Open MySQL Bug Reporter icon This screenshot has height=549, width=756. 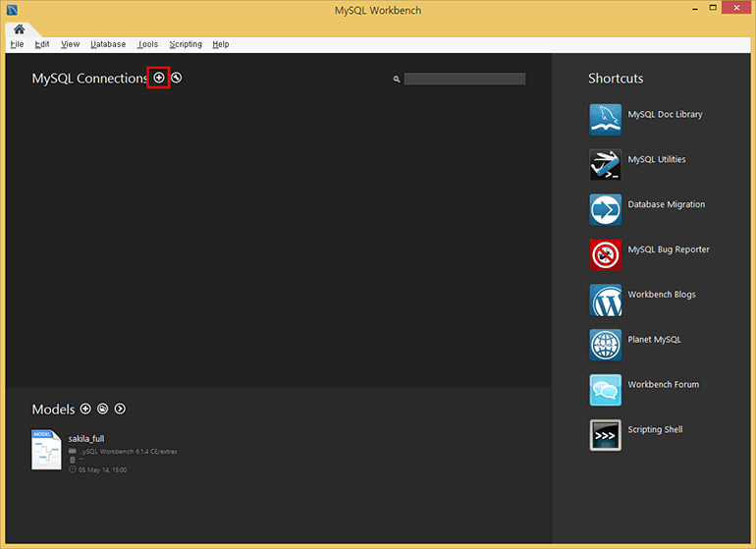(605, 254)
